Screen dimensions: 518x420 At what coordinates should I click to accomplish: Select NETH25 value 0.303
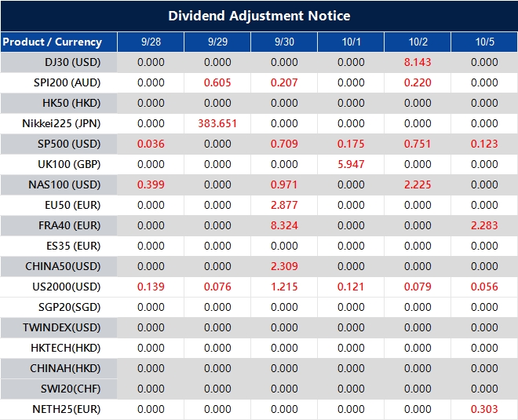point(484,410)
